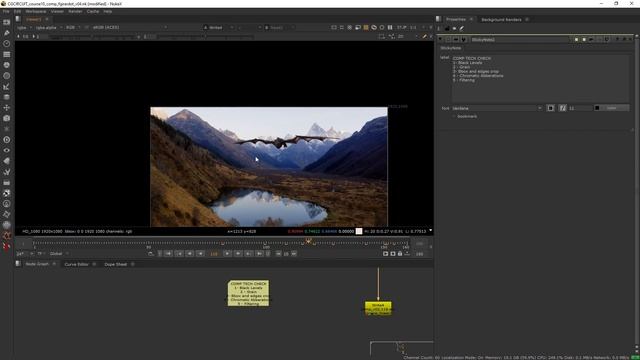This screenshot has width=640, height=360.
Task: Open the Color nodes toolbar icon
Action: coord(7,65)
